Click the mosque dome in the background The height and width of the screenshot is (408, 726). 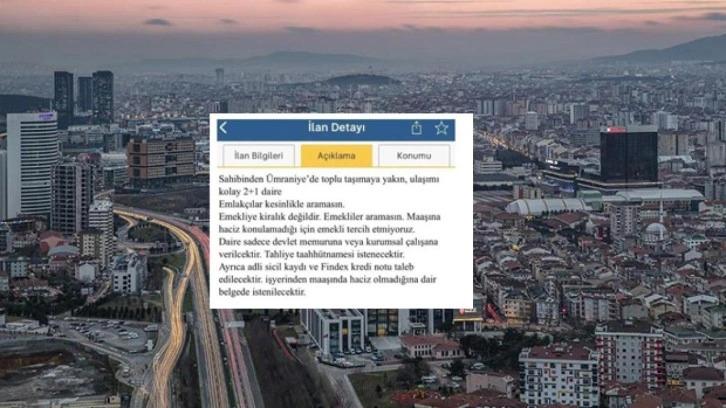[656, 231]
